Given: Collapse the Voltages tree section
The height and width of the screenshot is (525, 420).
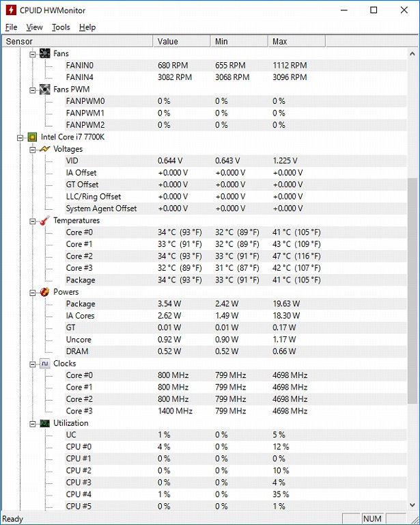Looking at the screenshot, I should tap(32, 149).
